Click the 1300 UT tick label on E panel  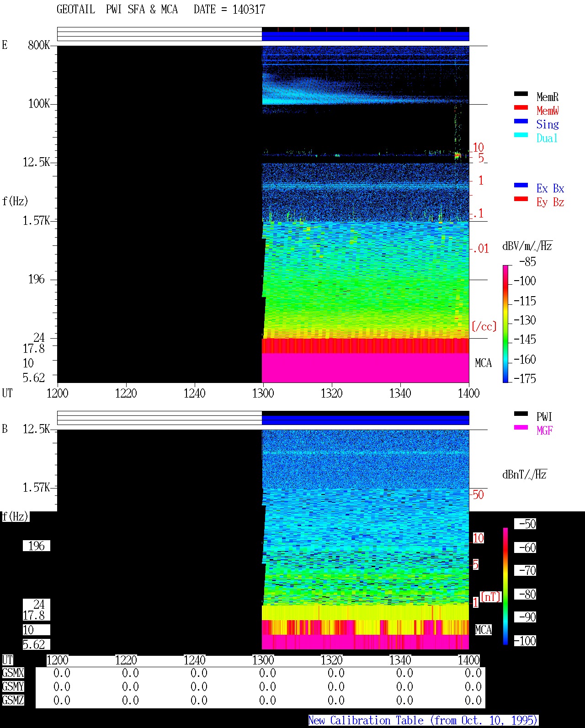(263, 393)
